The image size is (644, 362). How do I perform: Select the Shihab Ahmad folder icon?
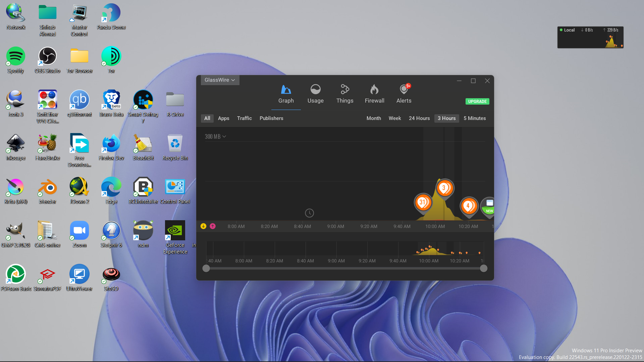click(48, 19)
